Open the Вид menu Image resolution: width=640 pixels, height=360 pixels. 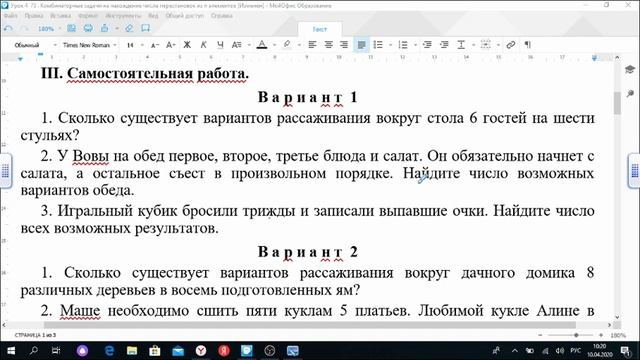pos(153,16)
